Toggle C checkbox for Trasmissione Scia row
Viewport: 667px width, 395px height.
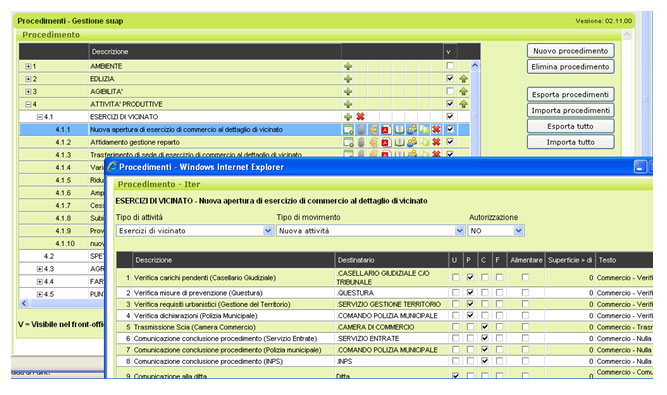(485, 327)
